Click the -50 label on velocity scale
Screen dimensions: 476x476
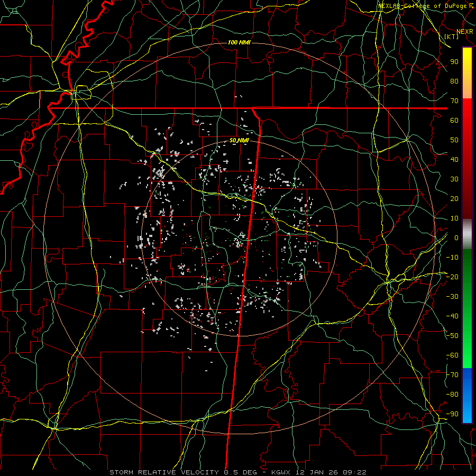click(452, 336)
